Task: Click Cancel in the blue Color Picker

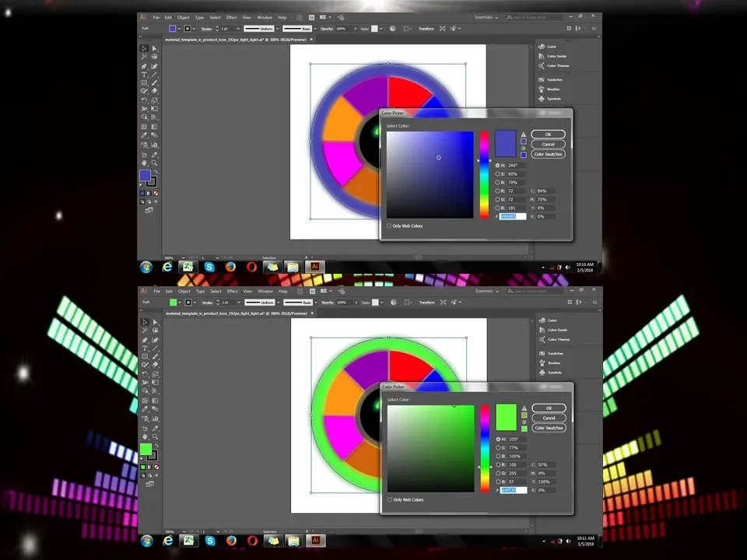Action: pos(548,145)
